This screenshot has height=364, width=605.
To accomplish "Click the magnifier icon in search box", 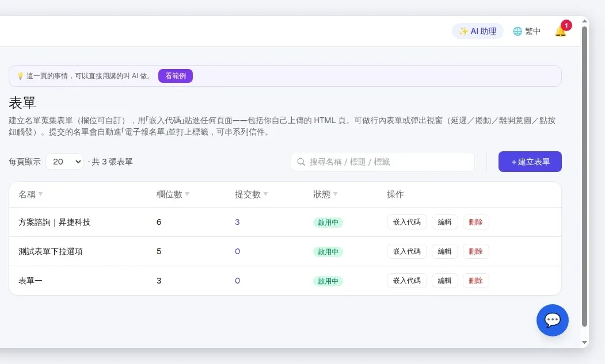I will pos(301,162).
